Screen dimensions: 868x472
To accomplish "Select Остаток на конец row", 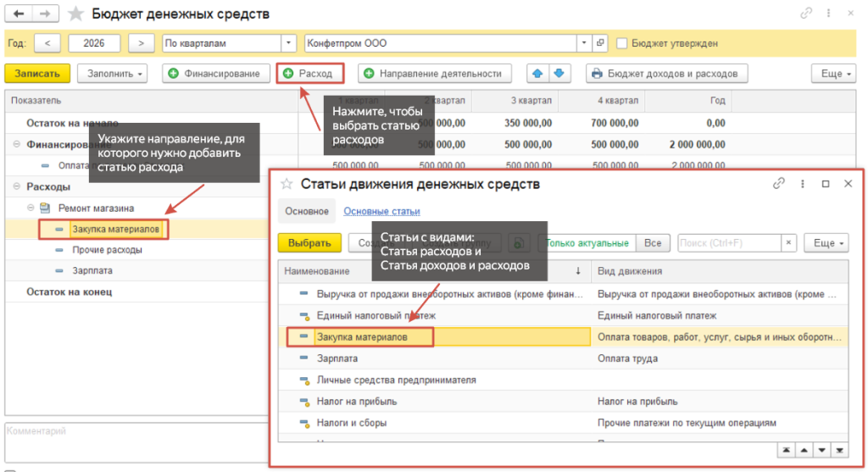I will coord(70,292).
